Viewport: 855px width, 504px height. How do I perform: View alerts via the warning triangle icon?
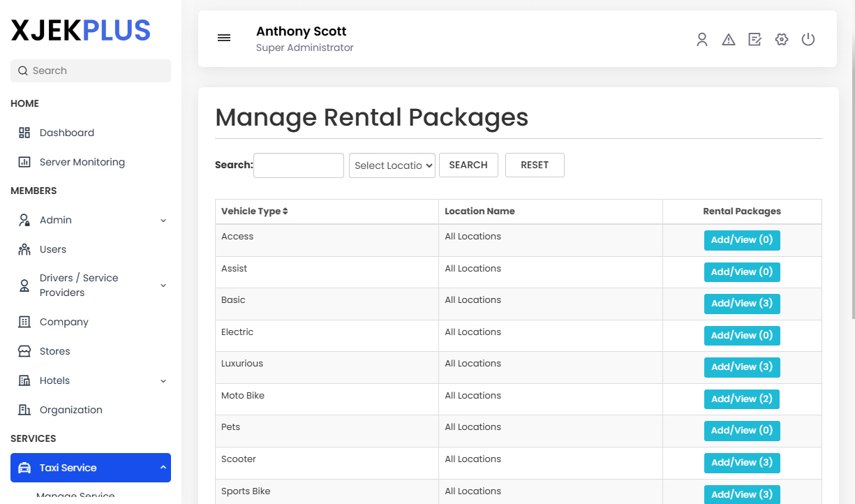[728, 40]
